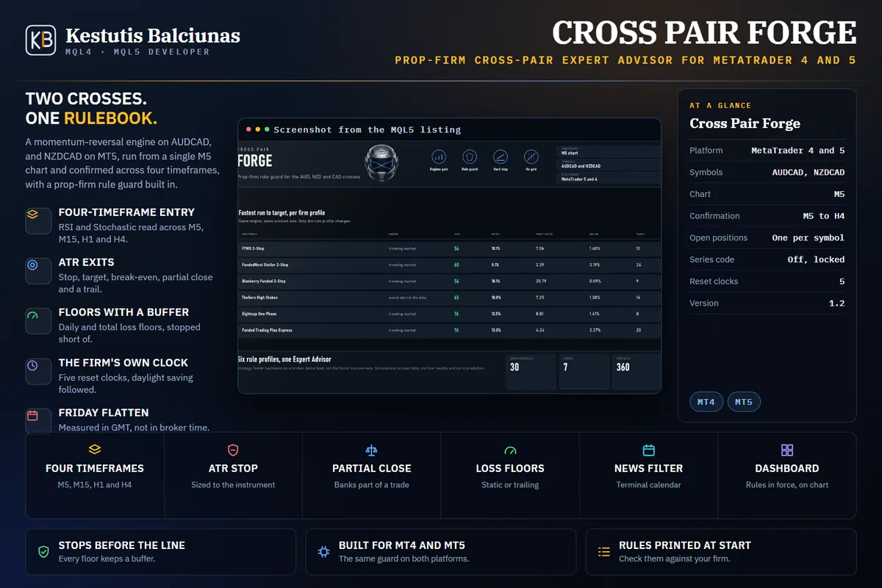Select the The5ers High Stakes row
Image resolution: width=882 pixels, height=588 pixels.
(x=449, y=298)
